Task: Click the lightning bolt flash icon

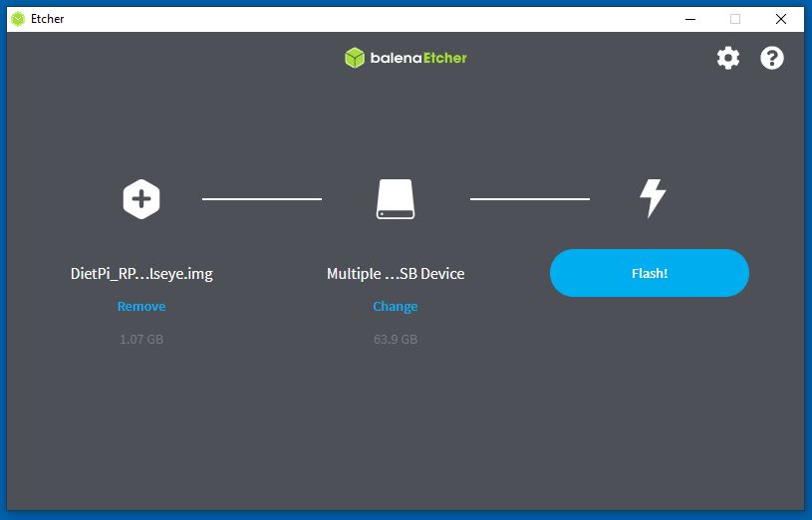Action: (653, 198)
